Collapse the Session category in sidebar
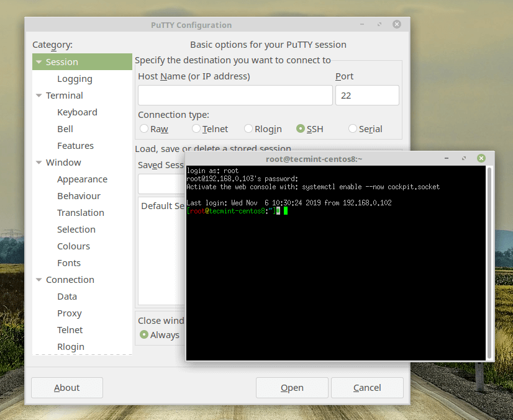513x420 pixels. coord(39,61)
